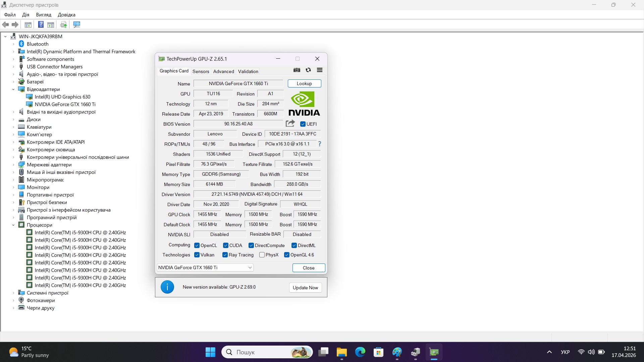Select NVIDIA GeForce GTX 1660 Ti in the device tree

[66, 104]
